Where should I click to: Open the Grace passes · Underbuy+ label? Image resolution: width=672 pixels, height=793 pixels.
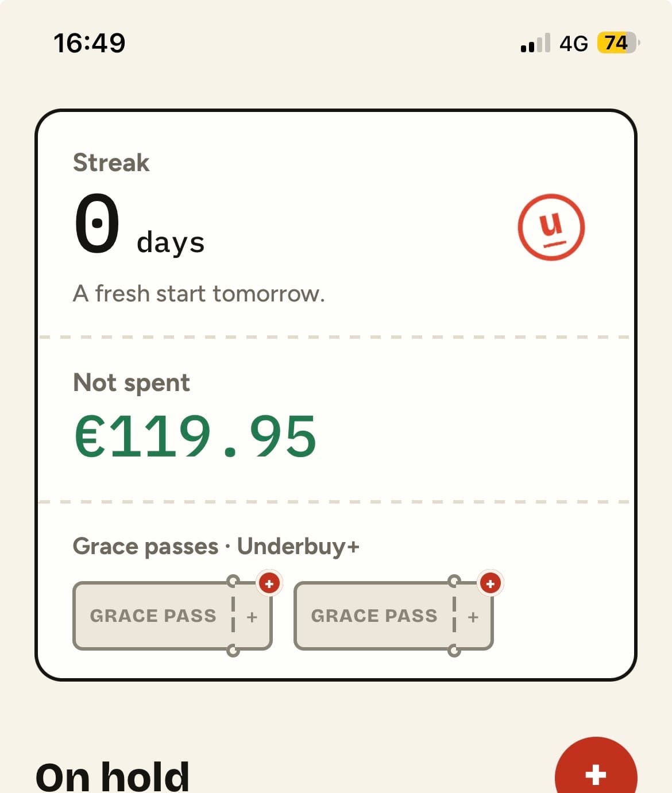216,546
